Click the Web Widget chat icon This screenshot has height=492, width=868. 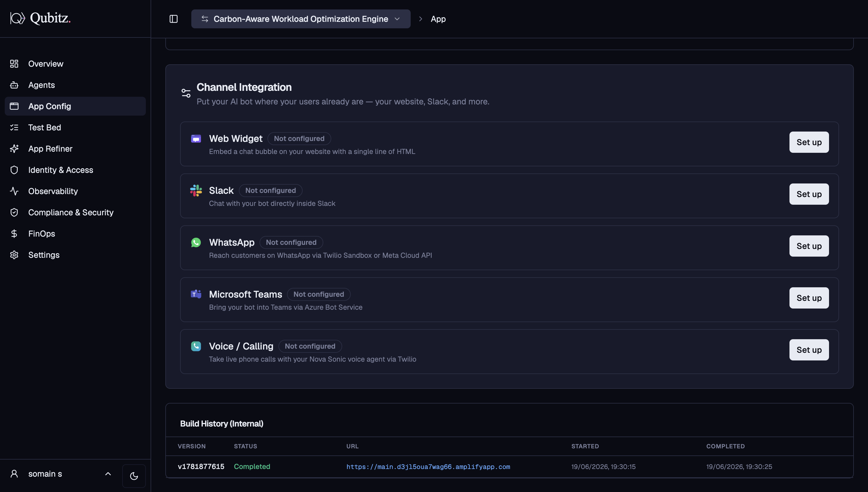[x=196, y=139]
